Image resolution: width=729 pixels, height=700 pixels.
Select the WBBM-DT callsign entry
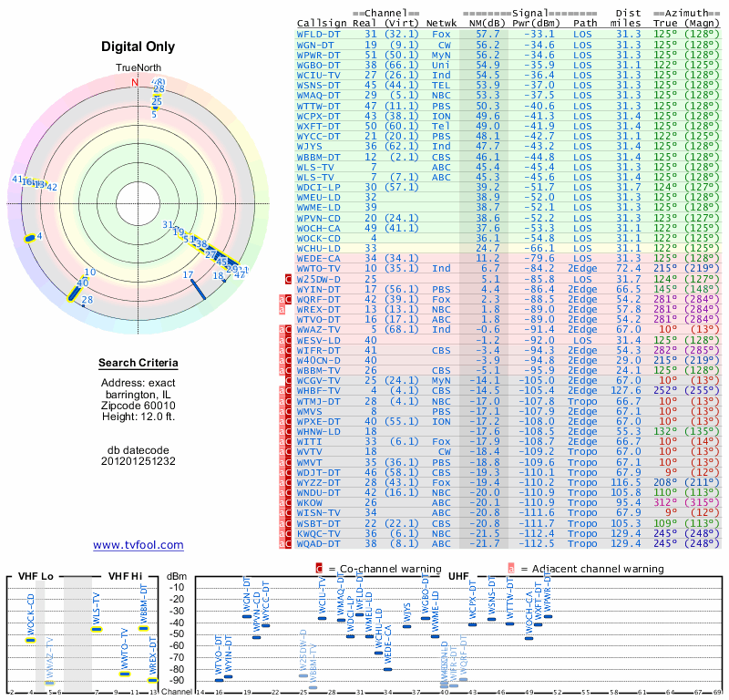coord(321,157)
